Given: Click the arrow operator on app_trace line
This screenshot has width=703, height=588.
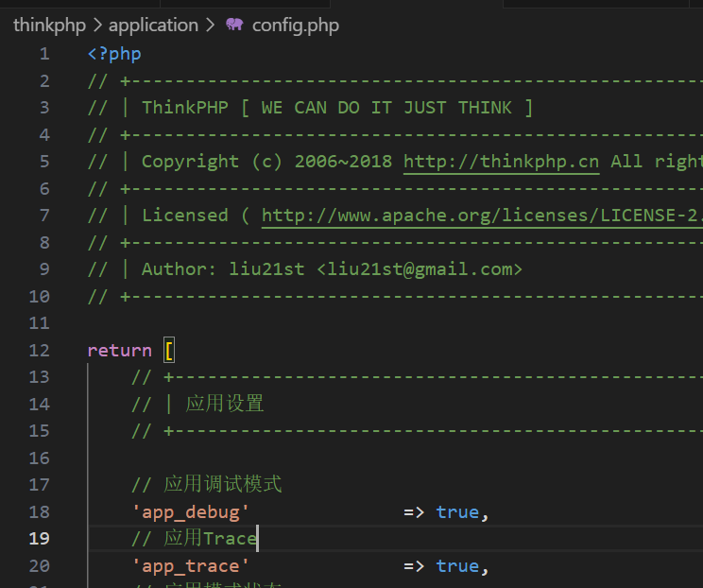Looking at the screenshot, I should pos(414,566).
